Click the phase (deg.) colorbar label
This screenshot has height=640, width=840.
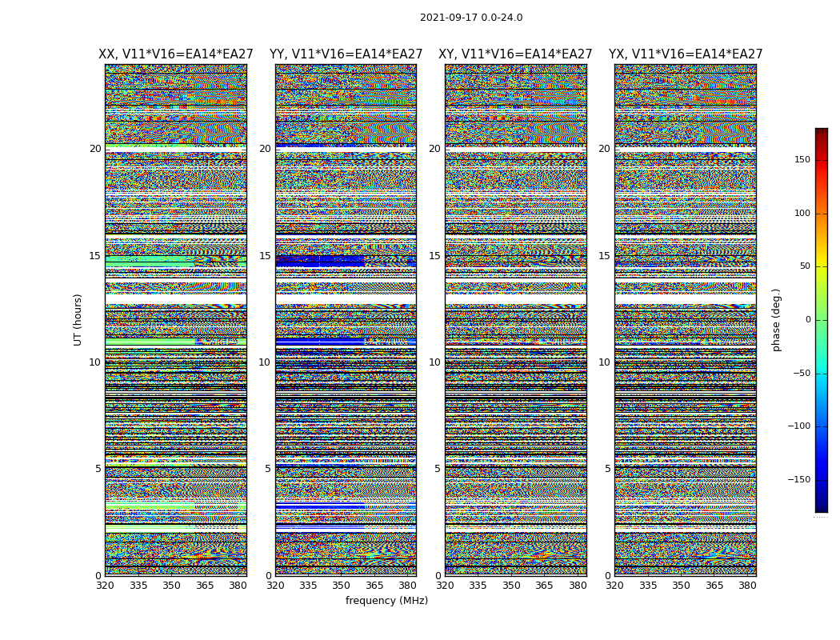776,320
